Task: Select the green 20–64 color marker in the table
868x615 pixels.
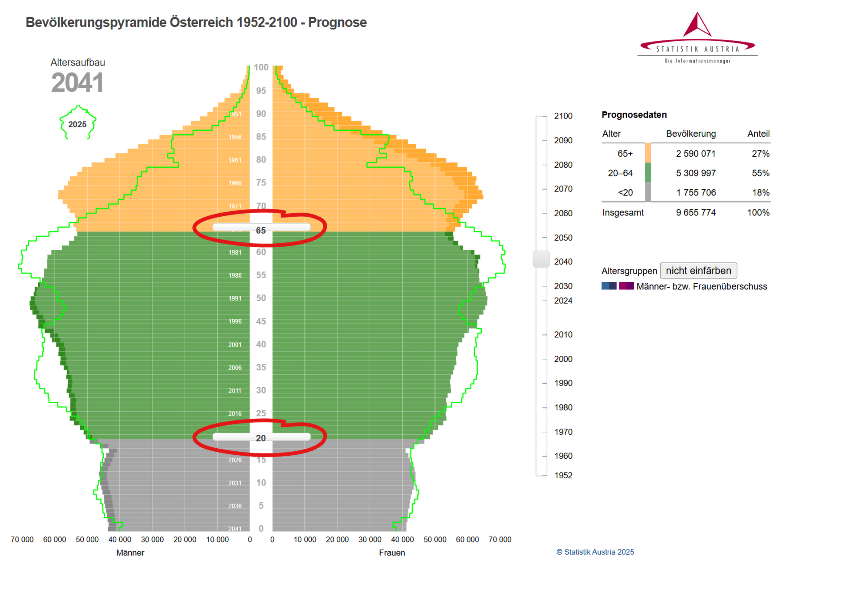Action: pyautogui.click(x=648, y=173)
